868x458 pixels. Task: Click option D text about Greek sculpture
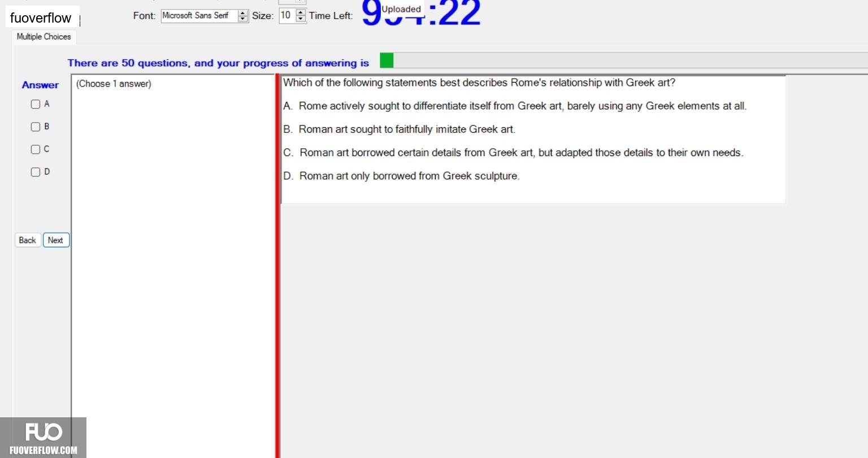pos(401,176)
